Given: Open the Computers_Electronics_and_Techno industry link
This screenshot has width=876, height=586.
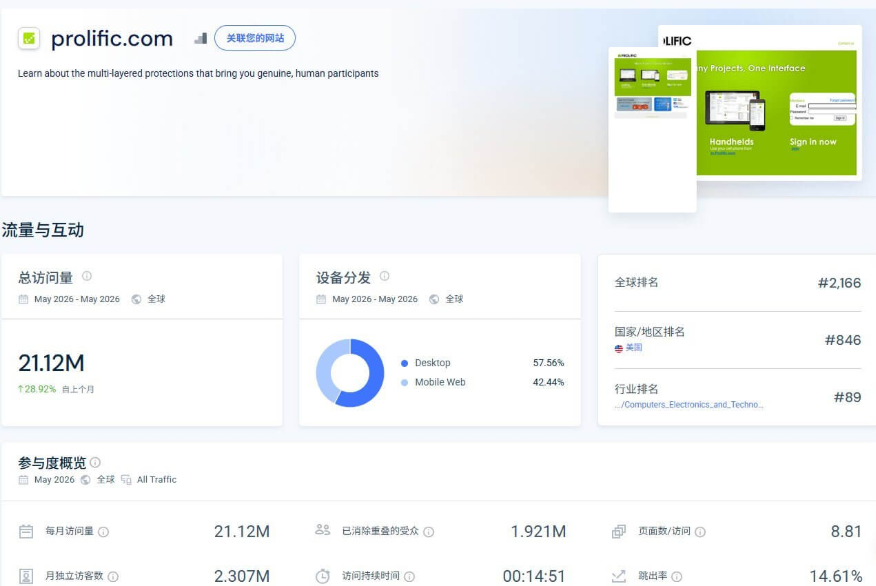Looking at the screenshot, I should (689, 404).
